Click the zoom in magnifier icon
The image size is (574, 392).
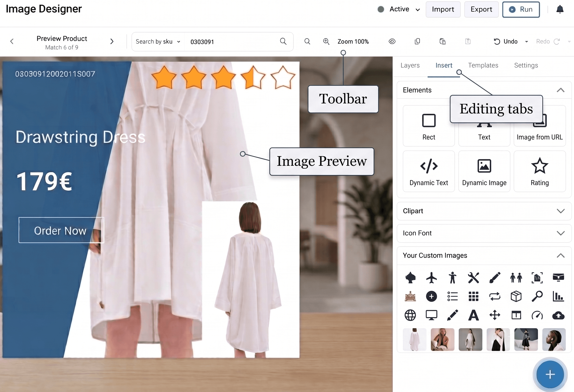click(326, 41)
